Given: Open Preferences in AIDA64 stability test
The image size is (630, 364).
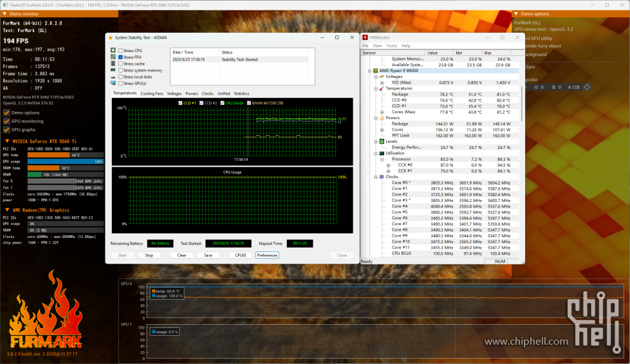Looking at the screenshot, I should pyautogui.click(x=267, y=255).
